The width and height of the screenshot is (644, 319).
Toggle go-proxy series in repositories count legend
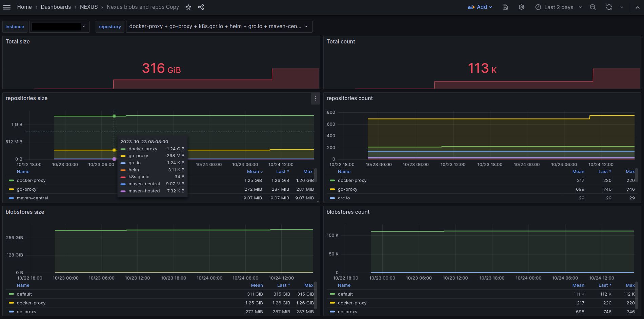(x=347, y=189)
